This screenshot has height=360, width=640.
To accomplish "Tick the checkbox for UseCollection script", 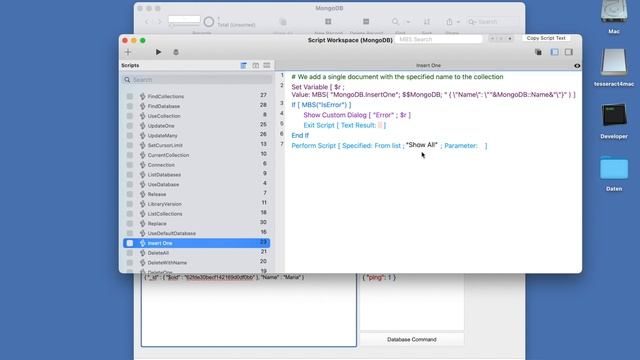I will (x=130, y=116).
